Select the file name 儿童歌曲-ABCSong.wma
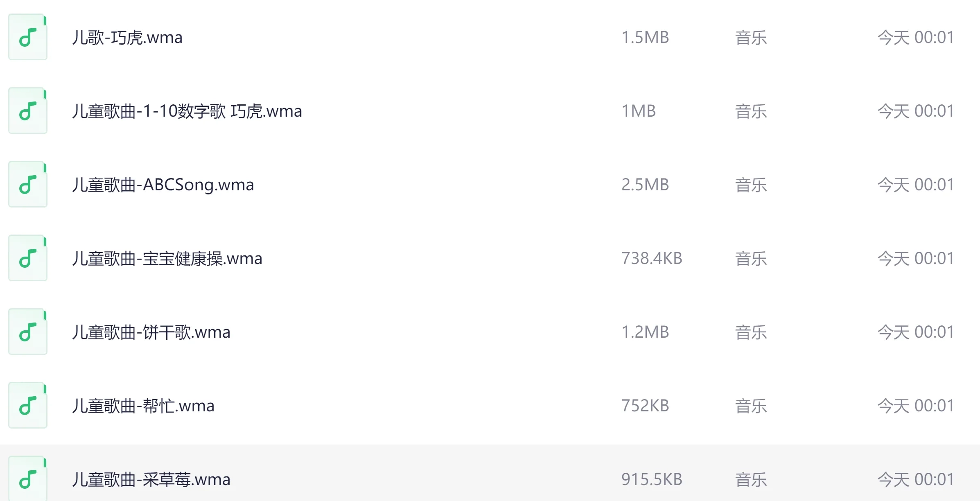980x501 pixels. point(163,185)
